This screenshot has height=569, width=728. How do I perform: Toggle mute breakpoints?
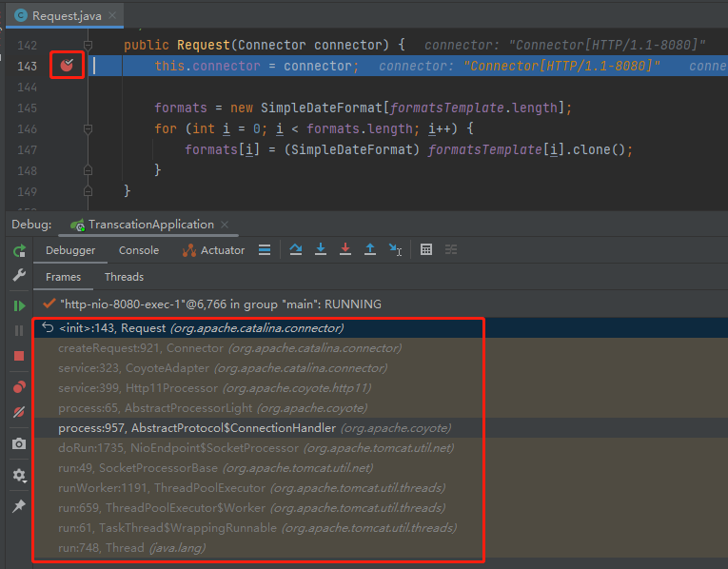pos(19,412)
